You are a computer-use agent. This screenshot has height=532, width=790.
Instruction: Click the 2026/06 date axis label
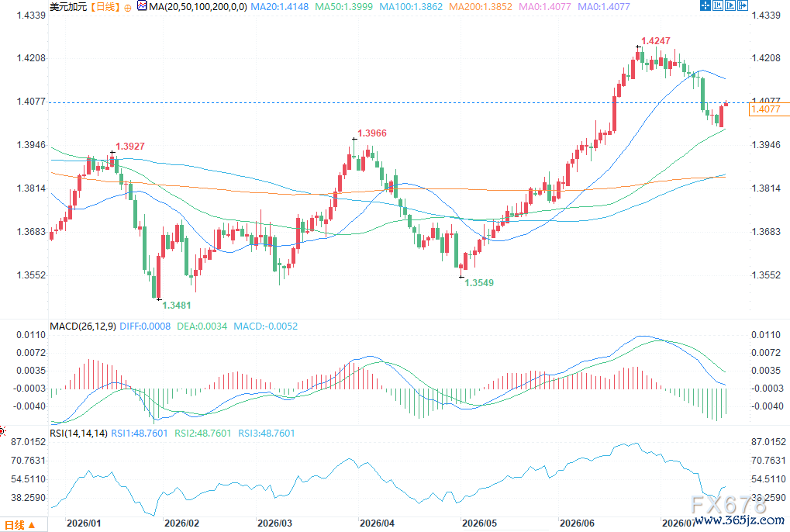pyautogui.click(x=577, y=523)
